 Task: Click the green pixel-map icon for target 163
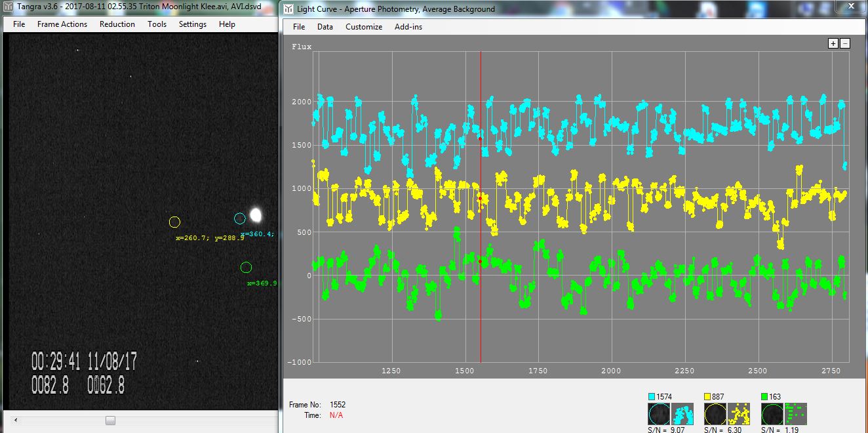796,414
